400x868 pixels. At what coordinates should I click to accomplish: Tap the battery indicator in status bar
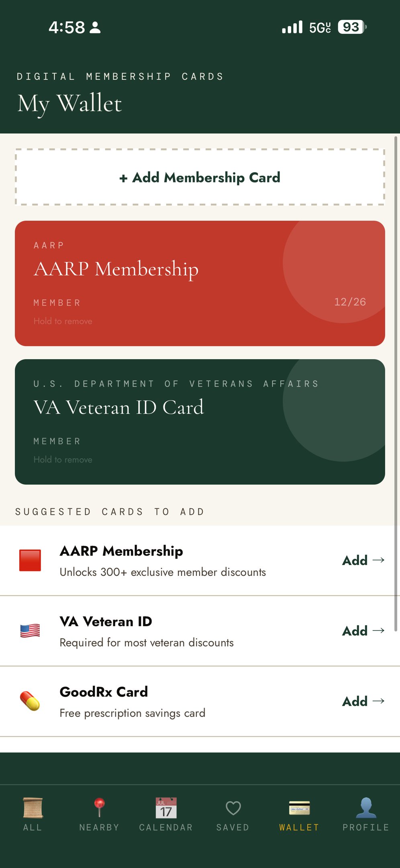click(x=352, y=27)
